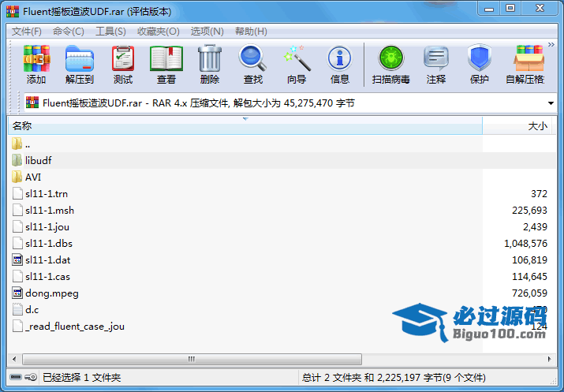The height and width of the screenshot is (392, 564).
Task: Click size value 225,693
Action: click(529, 211)
